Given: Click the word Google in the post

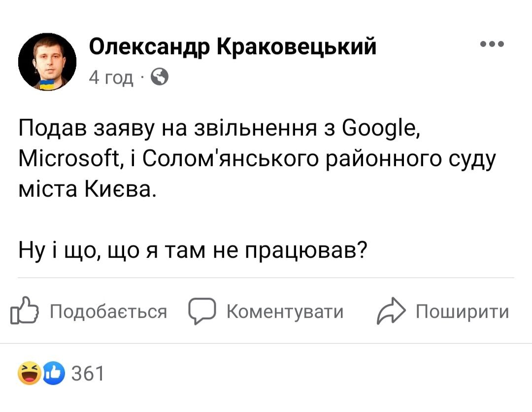Looking at the screenshot, I should [382, 130].
